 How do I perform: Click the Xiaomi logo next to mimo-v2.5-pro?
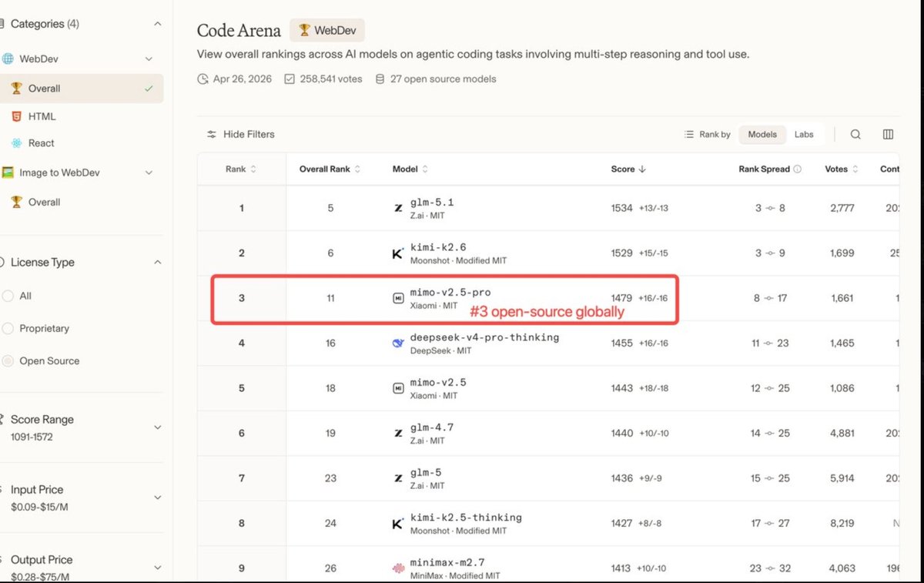(398, 298)
